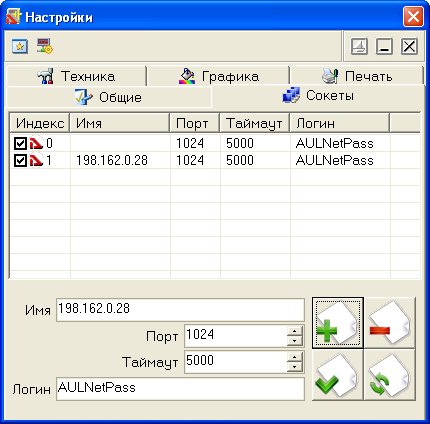Select the 198.162.0.28 row in the list

coord(215,161)
